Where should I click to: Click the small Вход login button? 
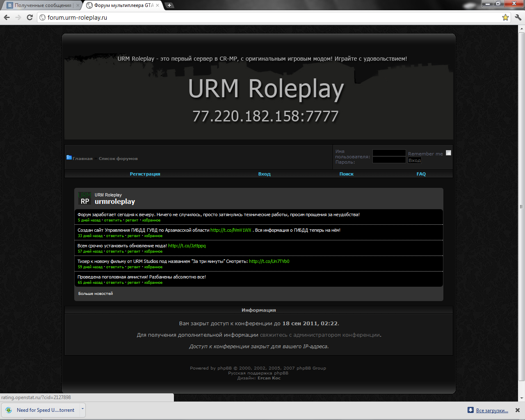click(414, 160)
